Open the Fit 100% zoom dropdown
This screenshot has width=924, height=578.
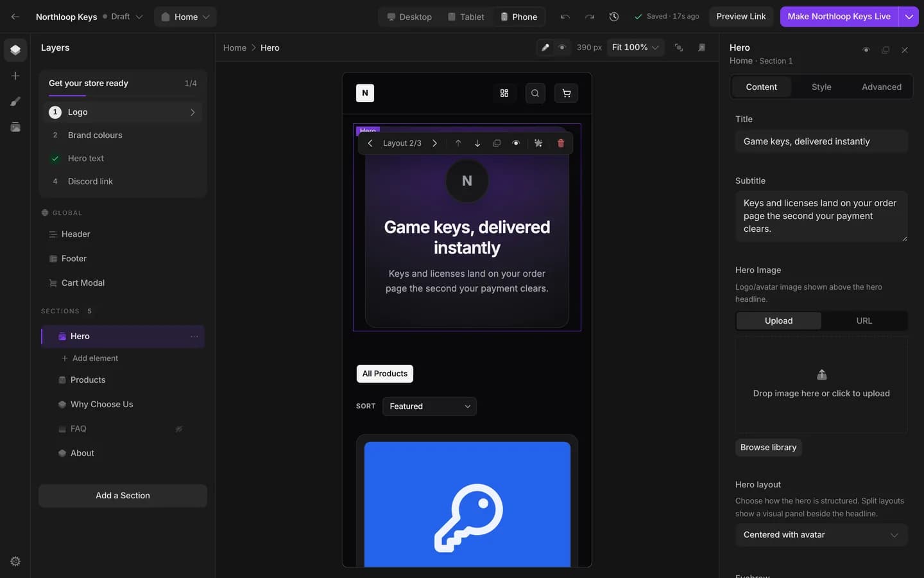coord(635,48)
